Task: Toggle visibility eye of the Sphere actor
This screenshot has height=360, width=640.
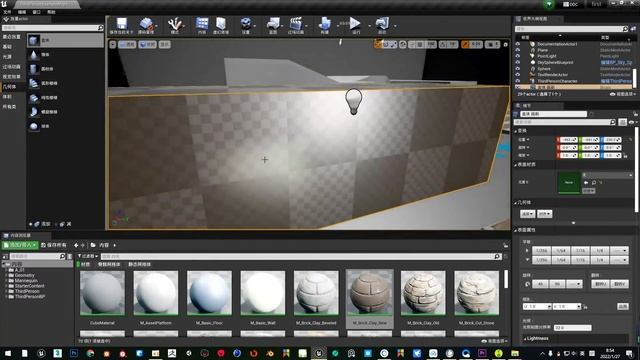Action: (x=518, y=69)
